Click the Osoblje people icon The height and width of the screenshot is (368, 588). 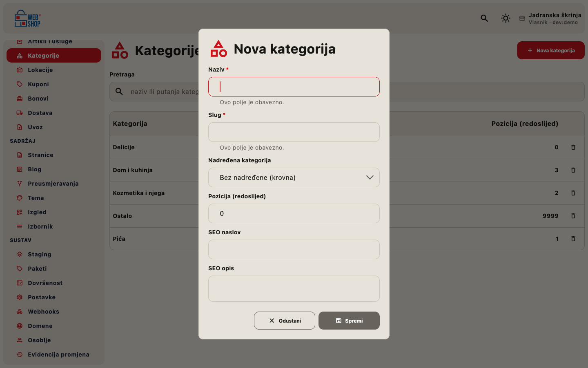coord(20,340)
